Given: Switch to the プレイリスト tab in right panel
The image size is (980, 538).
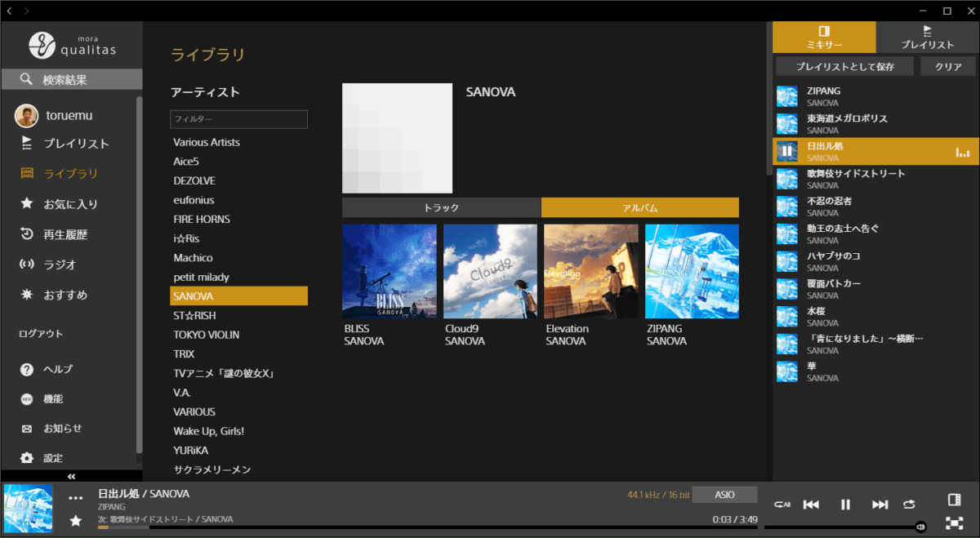Looking at the screenshot, I should coord(928,38).
